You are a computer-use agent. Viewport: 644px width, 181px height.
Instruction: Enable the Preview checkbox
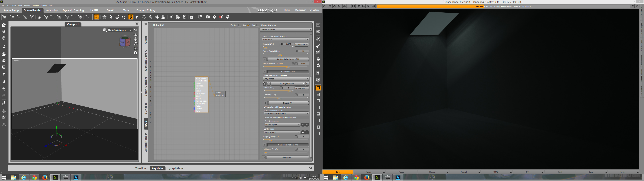(x=239, y=25)
